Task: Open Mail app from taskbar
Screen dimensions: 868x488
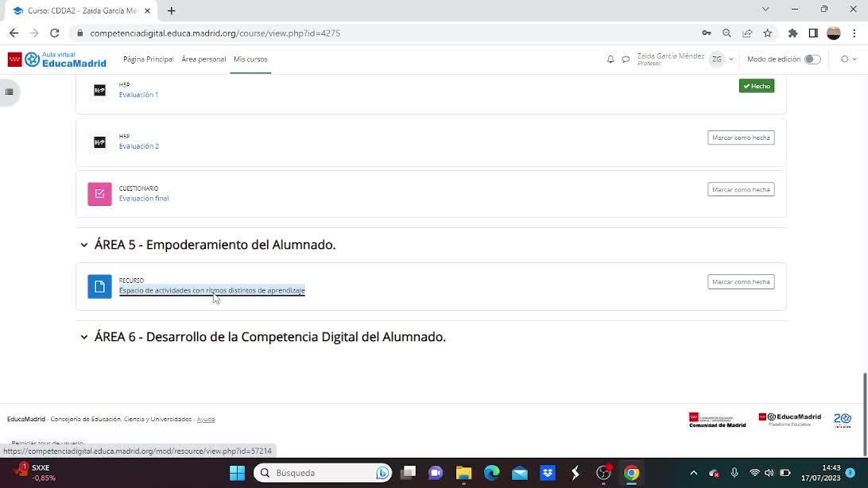Action: tap(519, 473)
